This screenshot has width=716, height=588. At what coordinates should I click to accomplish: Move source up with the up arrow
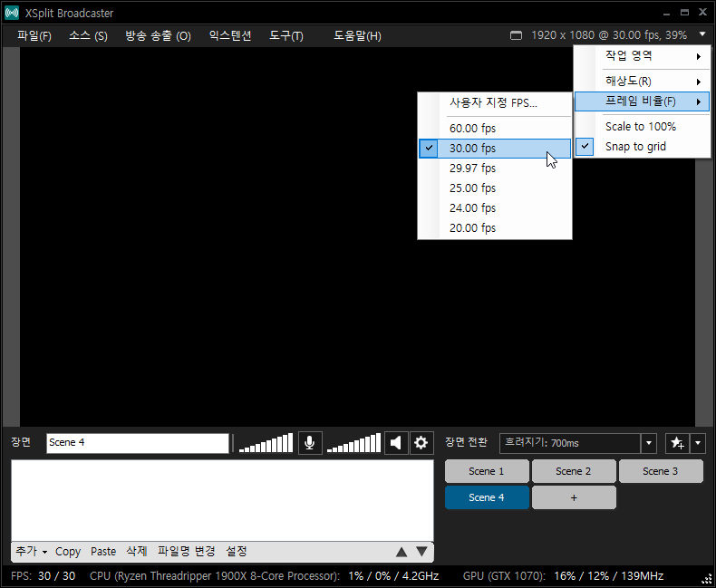tap(402, 552)
